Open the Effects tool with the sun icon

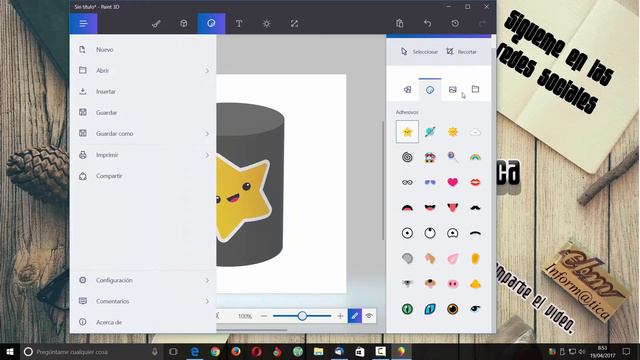click(x=267, y=24)
